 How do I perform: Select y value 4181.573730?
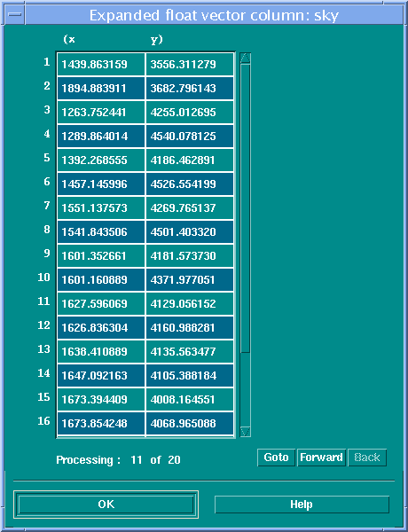(x=190, y=256)
